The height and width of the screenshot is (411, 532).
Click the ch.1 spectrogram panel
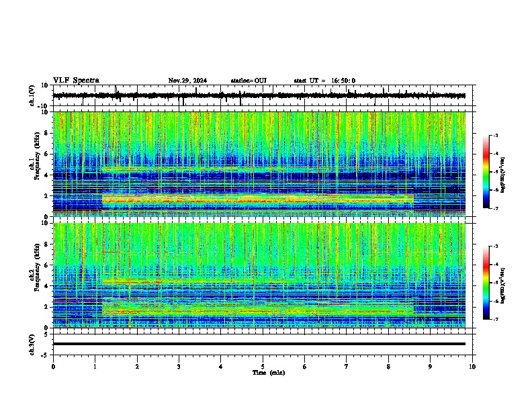coord(259,164)
